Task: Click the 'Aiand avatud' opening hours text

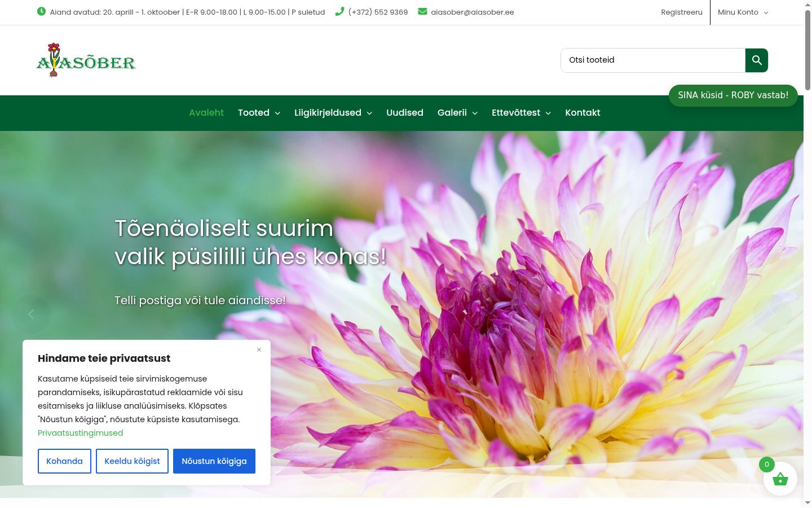Action: tap(187, 12)
